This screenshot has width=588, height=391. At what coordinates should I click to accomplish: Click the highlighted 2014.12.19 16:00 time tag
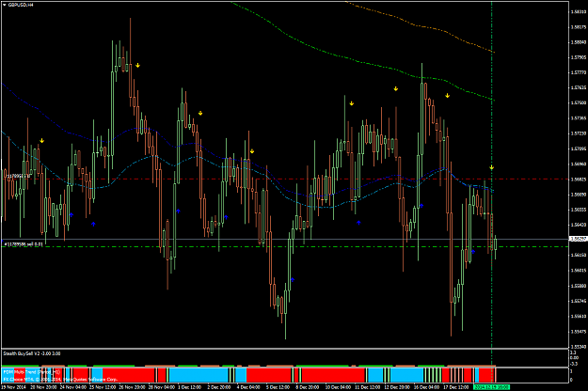click(x=492, y=387)
